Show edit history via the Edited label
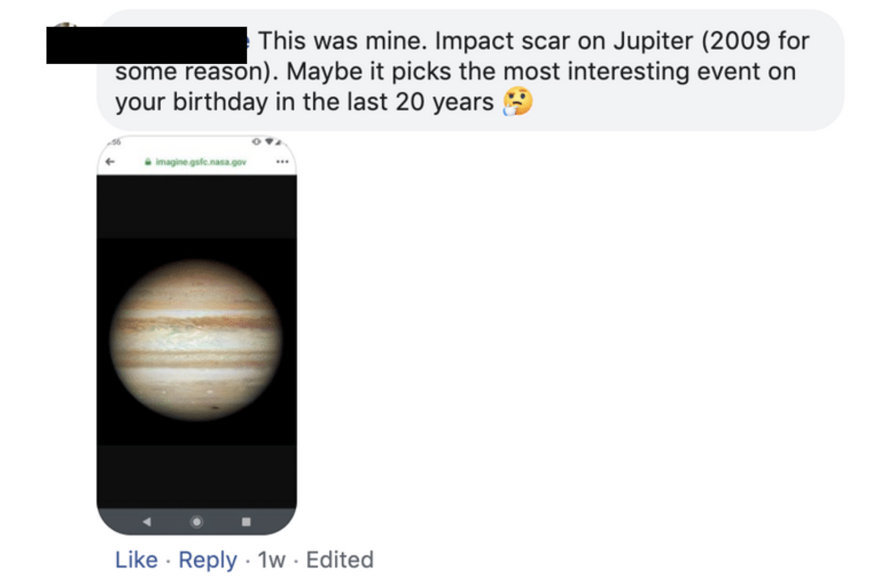 (340, 560)
